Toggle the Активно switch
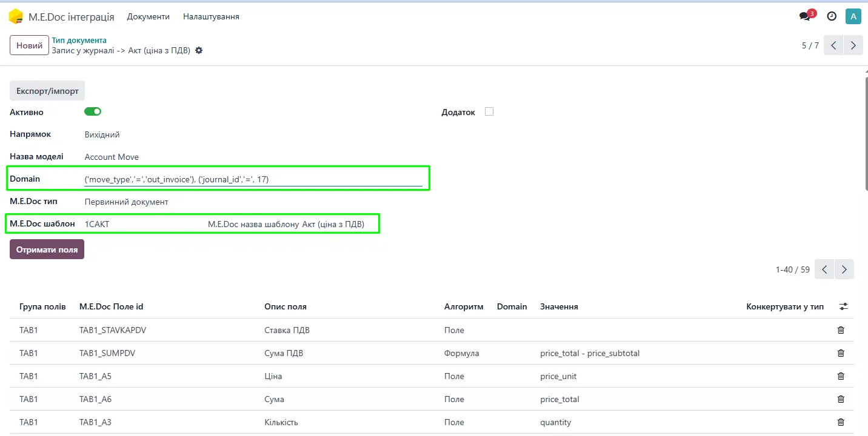Viewport: 868px width, 436px height. pyautogui.click(x=93, y=111)
